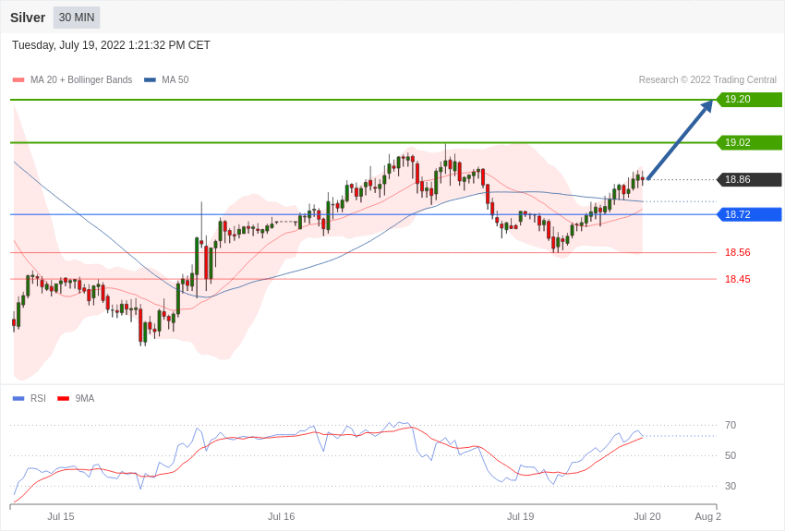This screenshot has height=532, width=785.
Task: Click the Research © 2022 Trading Central credit
Action: click(707, 79)
